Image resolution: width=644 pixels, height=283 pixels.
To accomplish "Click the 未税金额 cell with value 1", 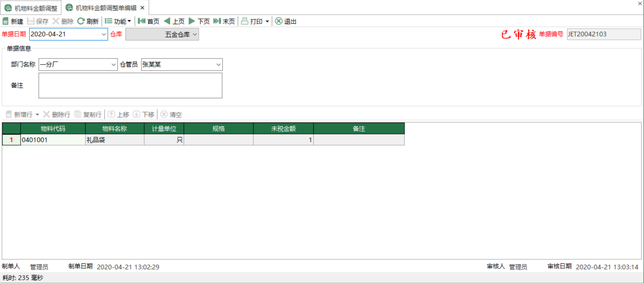I will 283,140.
